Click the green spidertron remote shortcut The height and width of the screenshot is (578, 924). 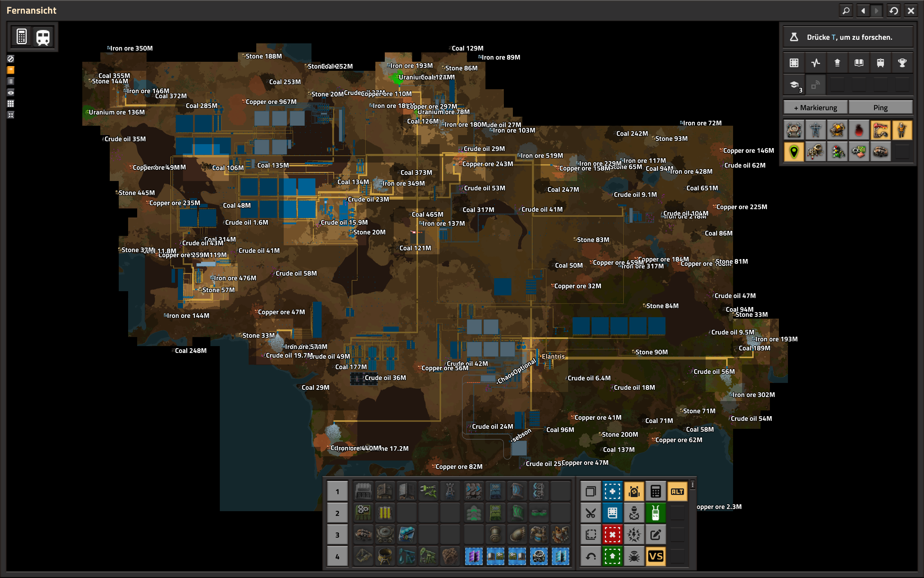point(655,513)
